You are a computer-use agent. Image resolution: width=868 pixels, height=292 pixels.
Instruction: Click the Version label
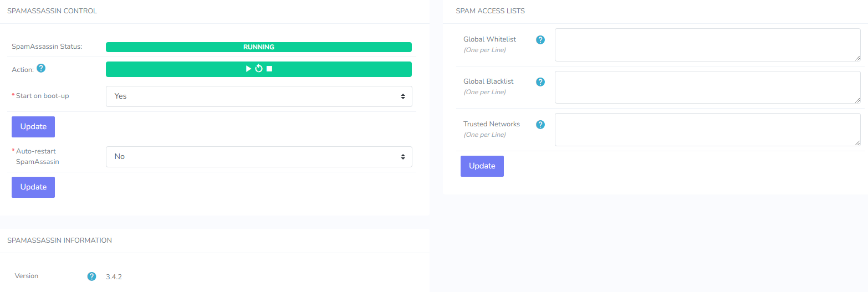[x=27, y=276]
